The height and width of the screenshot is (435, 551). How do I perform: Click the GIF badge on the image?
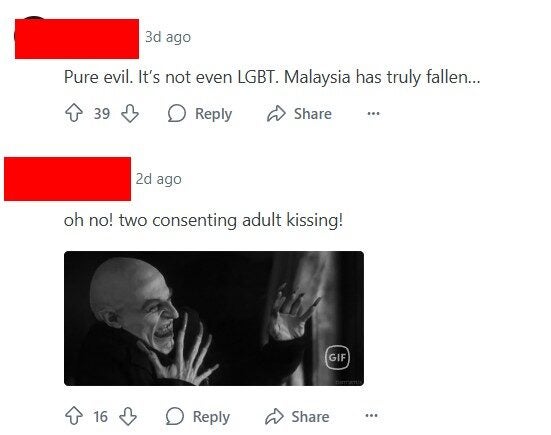(x=337, y=357)
